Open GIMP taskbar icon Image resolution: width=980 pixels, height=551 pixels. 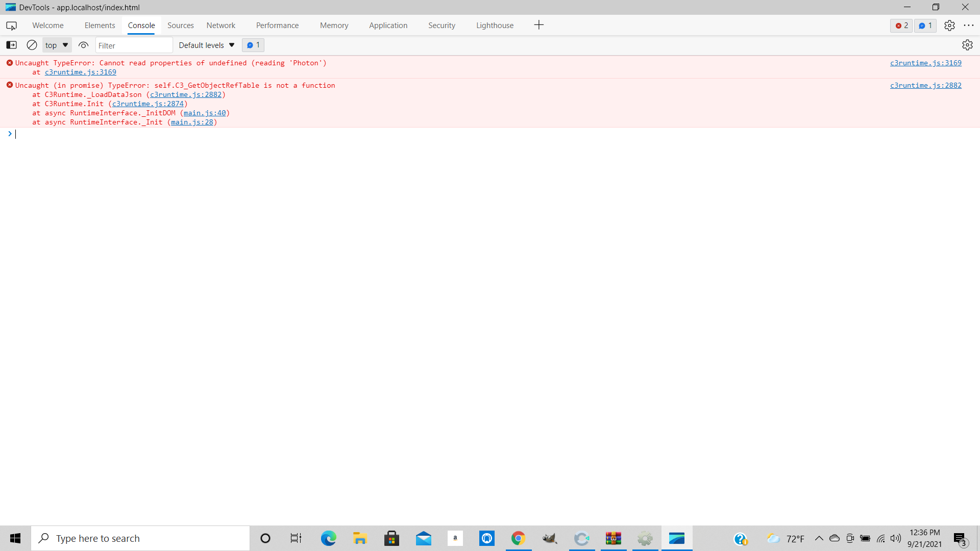550,538
